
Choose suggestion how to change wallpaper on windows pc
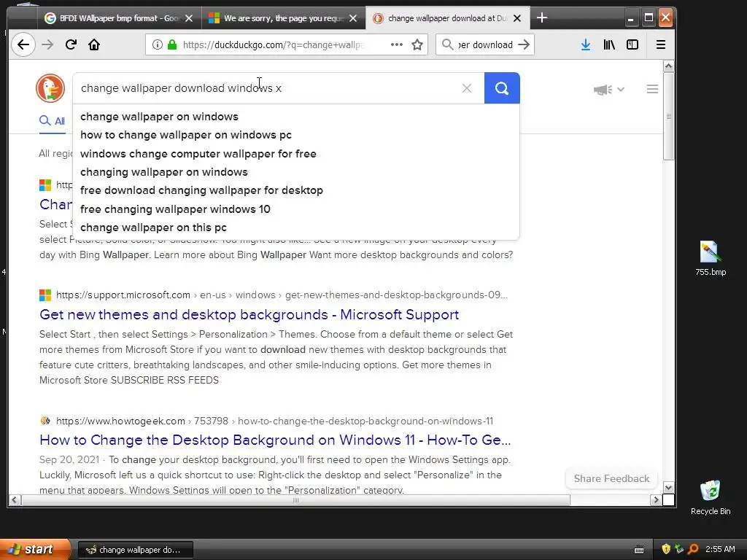(x=186, y=135)
